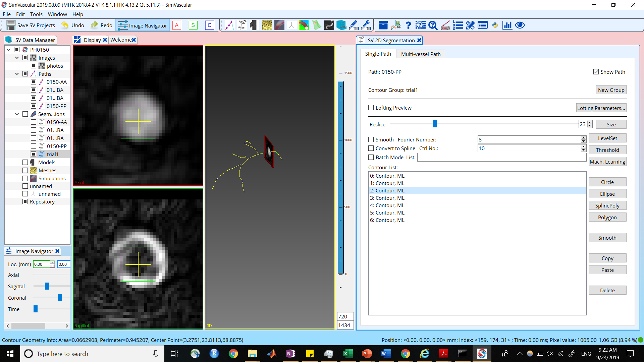Click the Coronal slider handle
Screen dimensions: 644x362
pyautogui.click(x=60, y=298)
